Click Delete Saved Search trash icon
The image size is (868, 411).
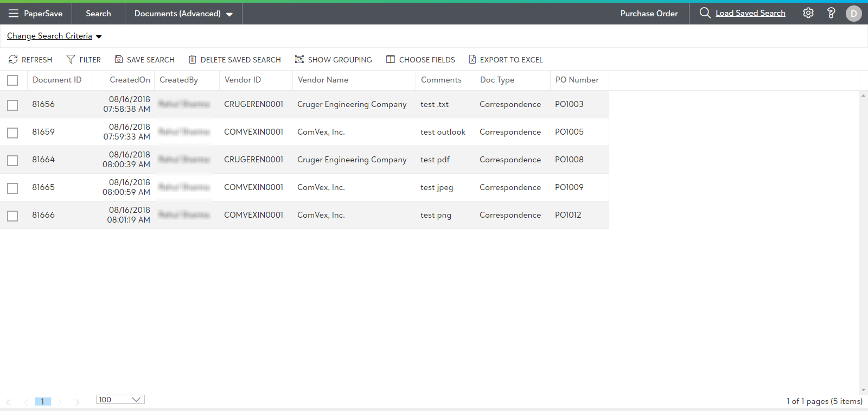tap(192, 59)
